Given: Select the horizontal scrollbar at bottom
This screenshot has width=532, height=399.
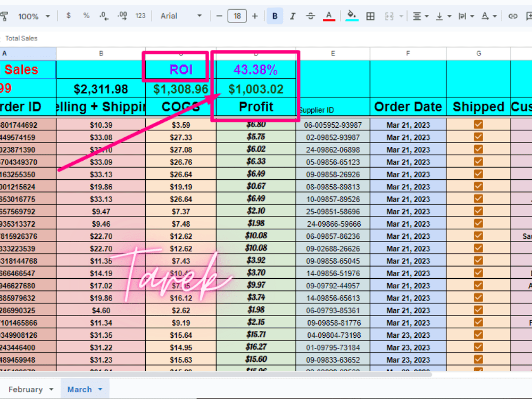Looking at the screenshot, I should 216,375.
